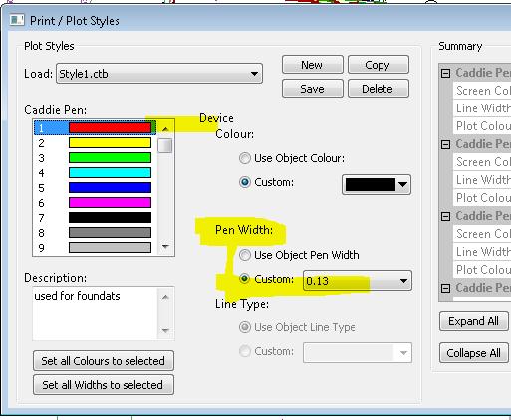Select Custom colour radio button
This screenshot has height=420, width=511.
coord(245,182)
